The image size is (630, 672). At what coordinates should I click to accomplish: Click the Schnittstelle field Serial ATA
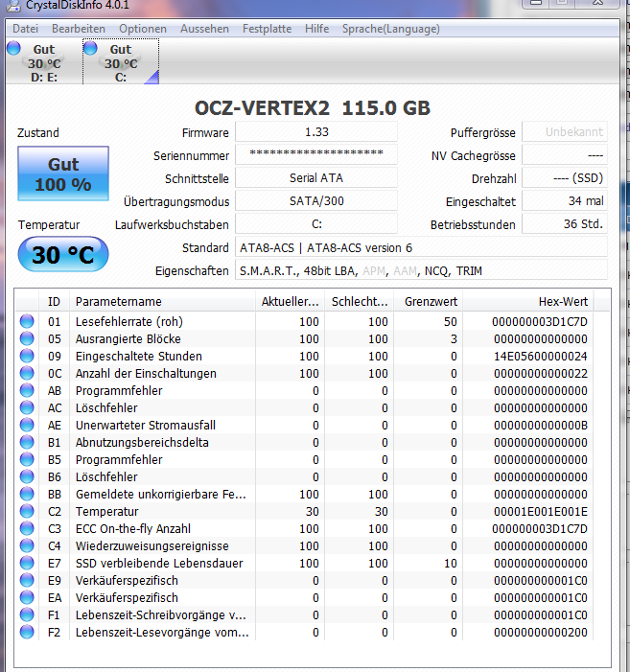pyautogui.click(x=316, y=178)
